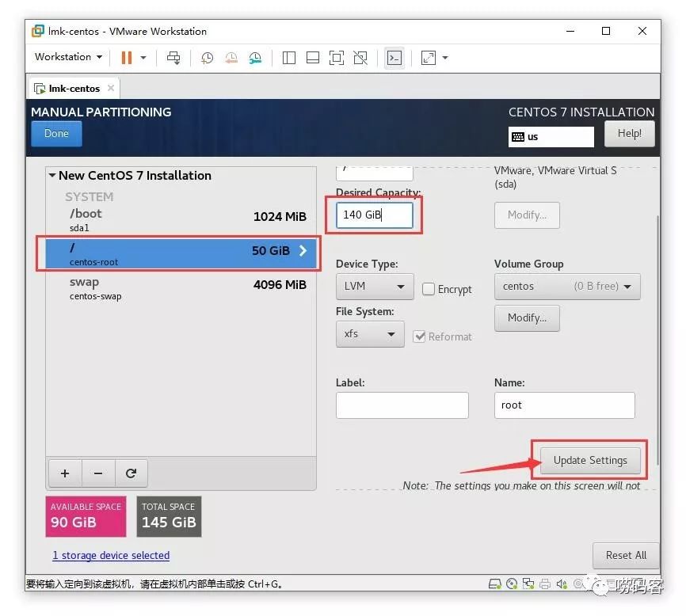
Task: Click the Desired Capacity input field
Action: click(x=375, y=215)
